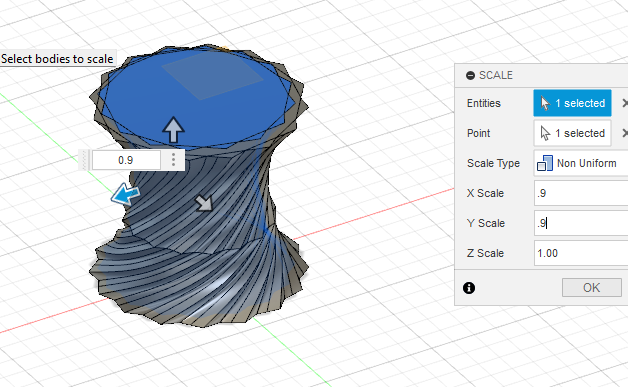
Task: Click the Point '1 selected' selector
Action: pos(572,133)
